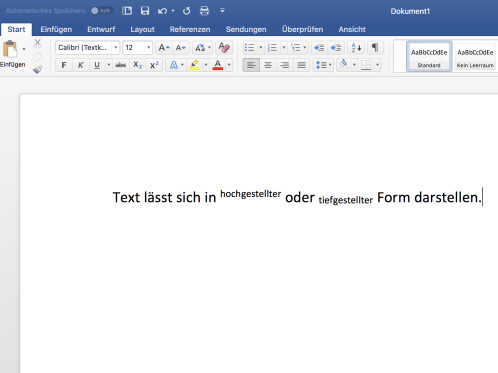Image resolution: width=498 pixels, height=373 pixels.
Task: Open the font name dropdown arrow
Action: [x=116, y=48]
